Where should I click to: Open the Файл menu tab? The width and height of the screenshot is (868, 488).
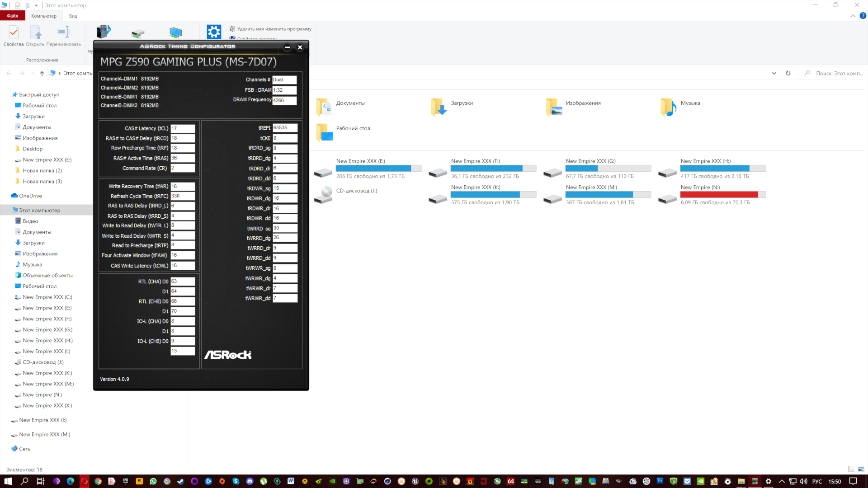[x=13, y=16]
